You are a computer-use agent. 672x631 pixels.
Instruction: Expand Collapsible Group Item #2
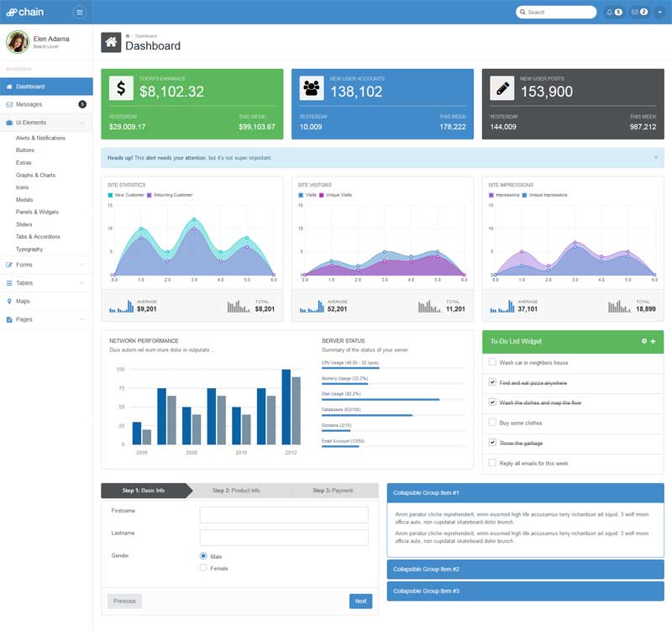(525, 570)
